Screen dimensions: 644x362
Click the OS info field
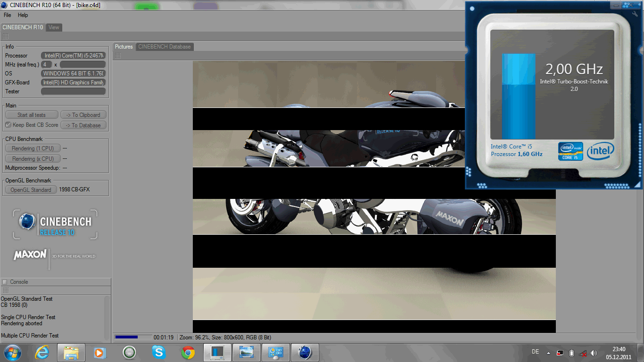point(73,74)
